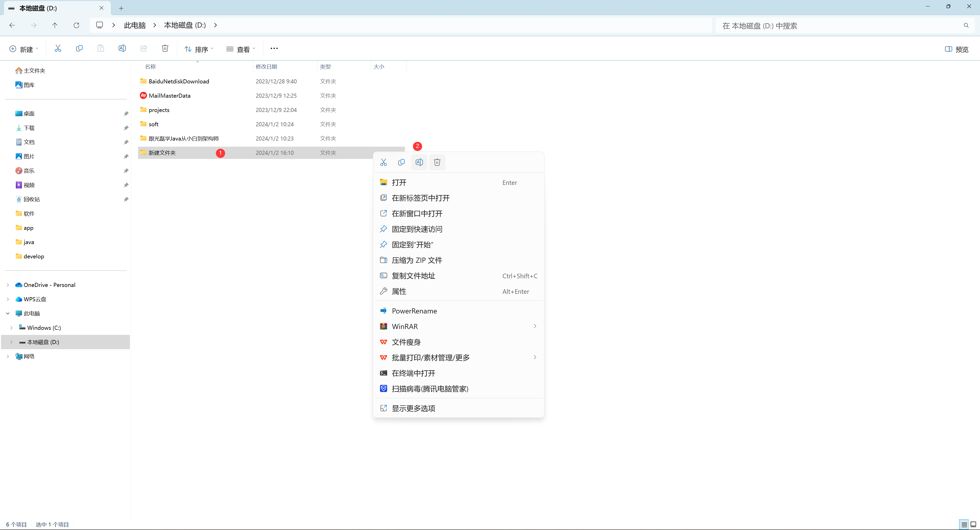Open 回收站 in the sidebar
This screenshot has width=980, height=530.
[28, 199]
